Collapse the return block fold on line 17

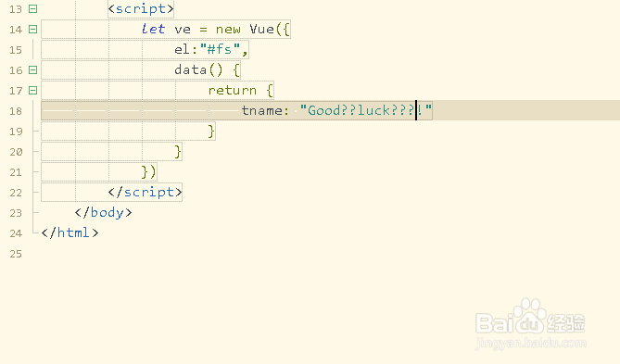[x=32, y=91]
